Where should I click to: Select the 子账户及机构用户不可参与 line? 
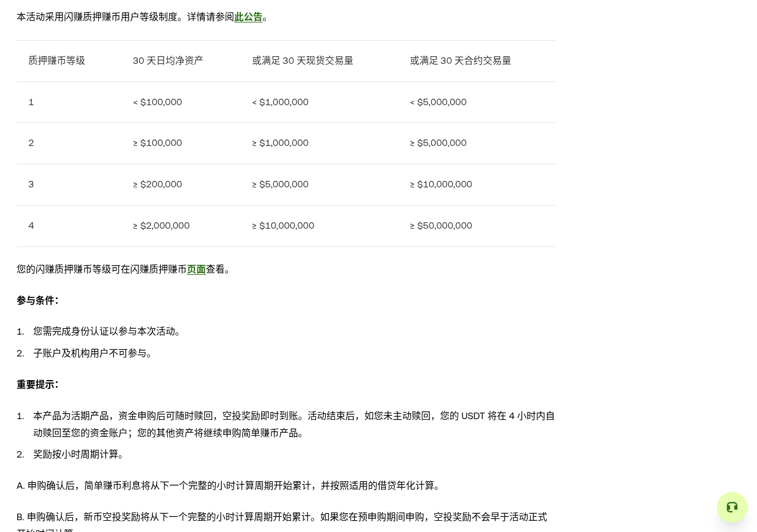pos(95,353)
